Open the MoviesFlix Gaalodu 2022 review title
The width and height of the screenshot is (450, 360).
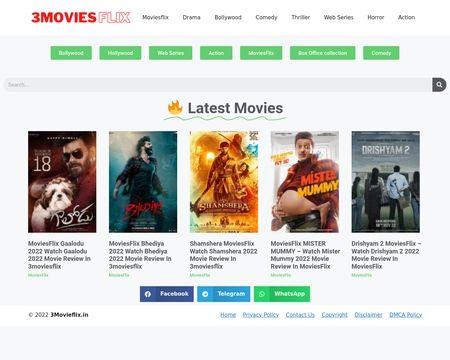[59, 255]
